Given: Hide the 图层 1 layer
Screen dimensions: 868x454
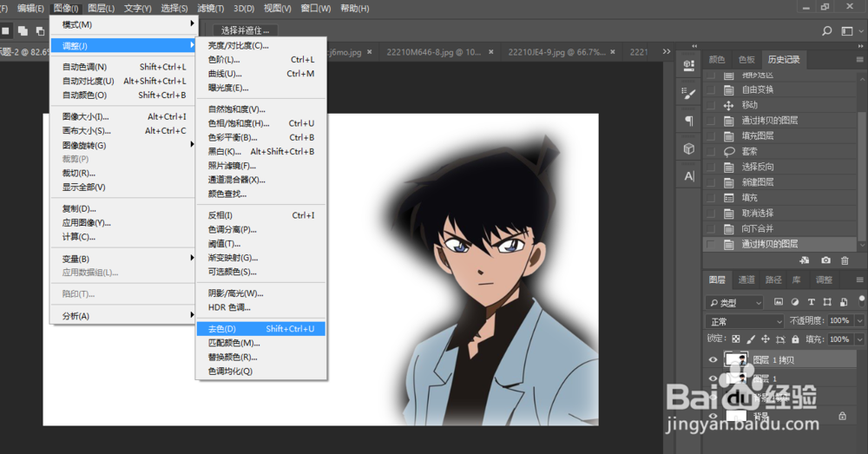Looking at the screenshot, I should (x=713, y=378).
